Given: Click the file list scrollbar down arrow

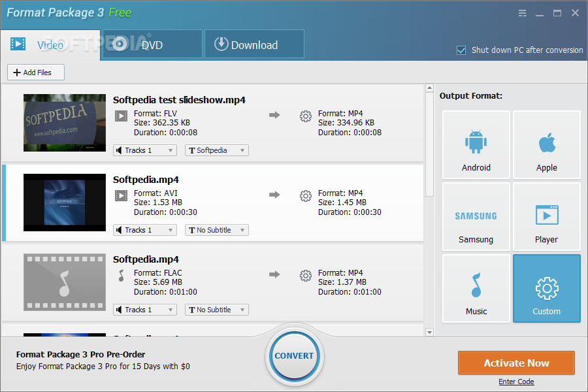Looking at the screenshot, I should (430, 332).
